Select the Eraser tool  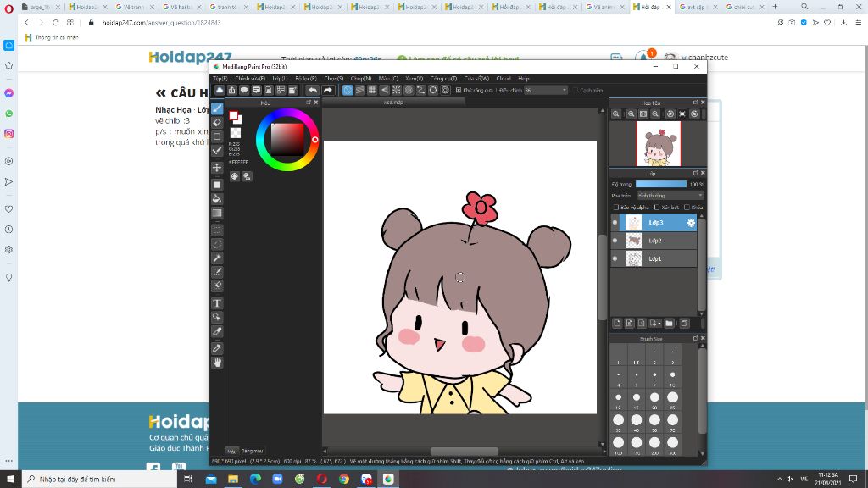pos(218,122)
